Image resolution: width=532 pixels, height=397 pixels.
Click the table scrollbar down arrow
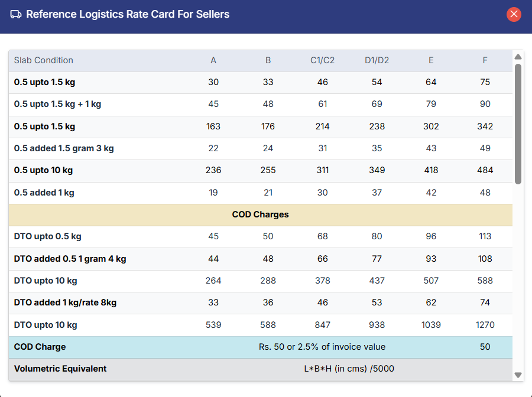click(x=518, y=375)
